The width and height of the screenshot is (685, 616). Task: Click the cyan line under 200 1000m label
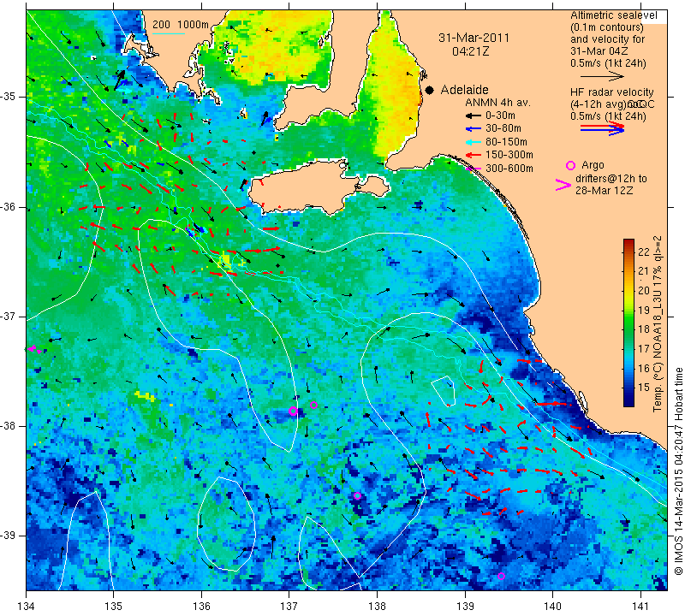(168, 33)
